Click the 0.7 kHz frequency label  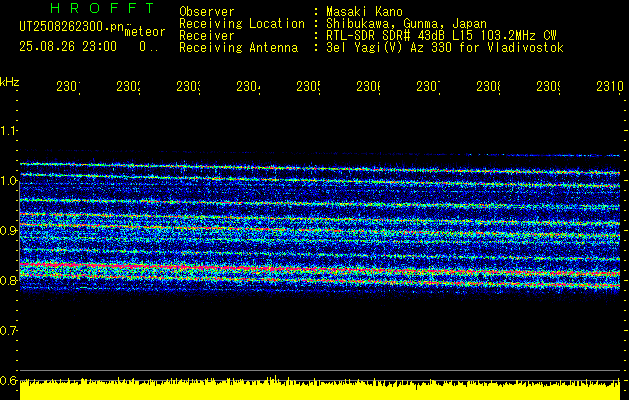click(x=9, y=331)
